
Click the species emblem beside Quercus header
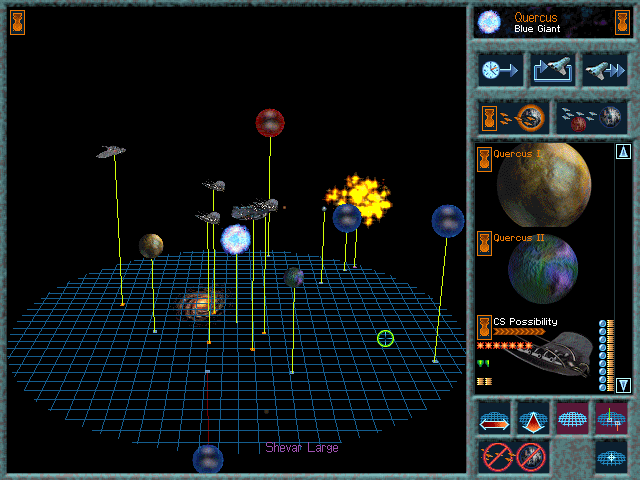[x=622, y=22]
